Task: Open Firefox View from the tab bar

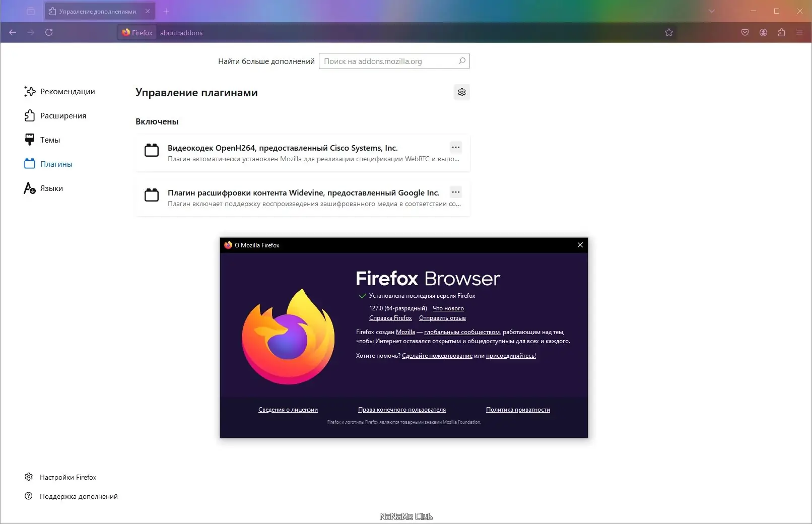Action: point(31,11)
